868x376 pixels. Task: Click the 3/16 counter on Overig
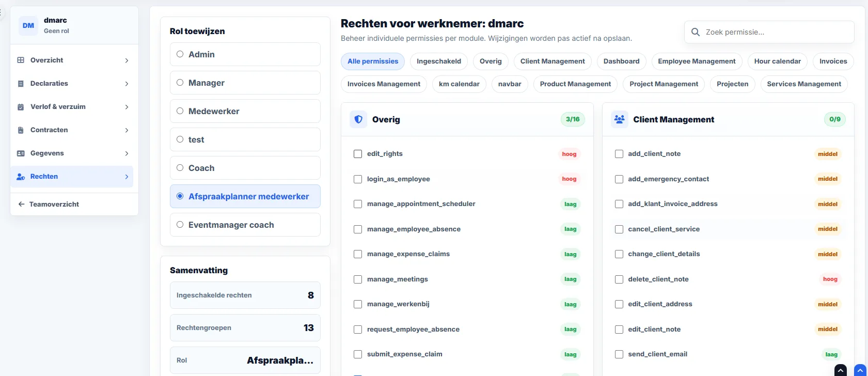point(573,119)
